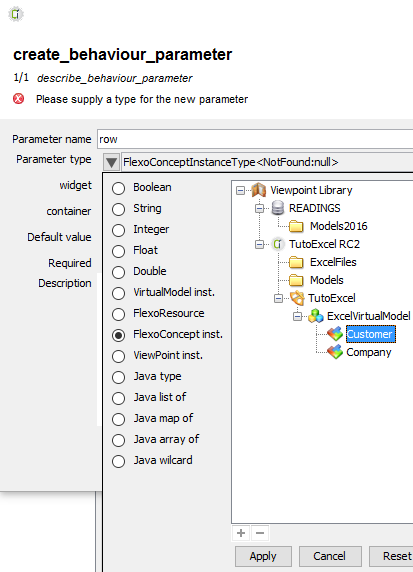Click the Viewpoint Library map icon

click(259, 190)
